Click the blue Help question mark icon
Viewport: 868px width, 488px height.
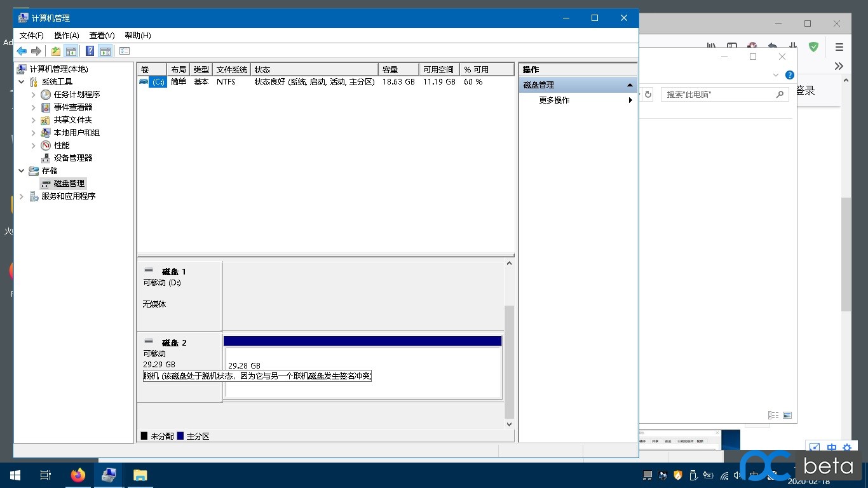[90, 51]
